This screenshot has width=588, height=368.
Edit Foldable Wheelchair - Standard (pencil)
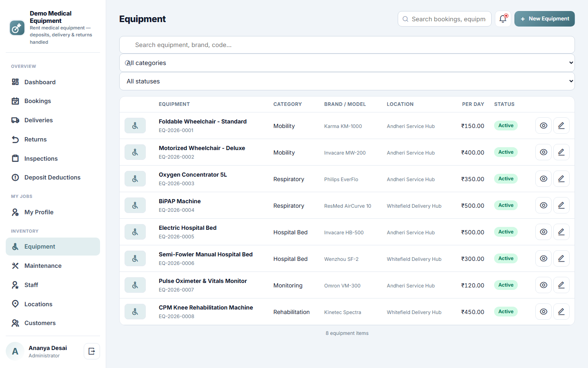pos(561,126)
